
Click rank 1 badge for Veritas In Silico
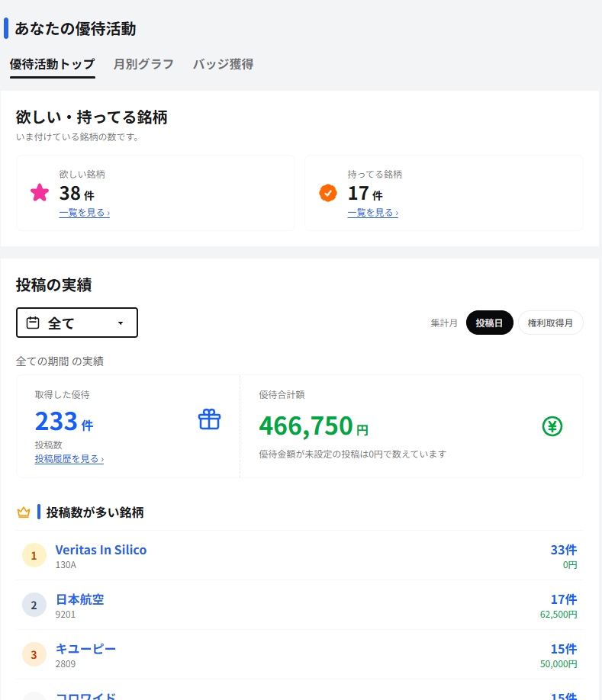pos(34,555)
